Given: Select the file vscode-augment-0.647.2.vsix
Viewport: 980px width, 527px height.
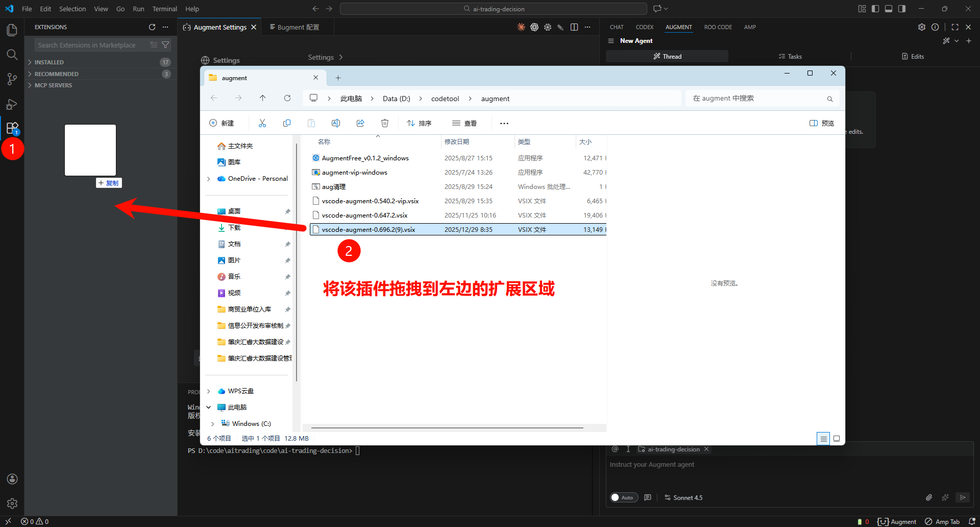Looking at the screenshot, I should coord(457,215).
